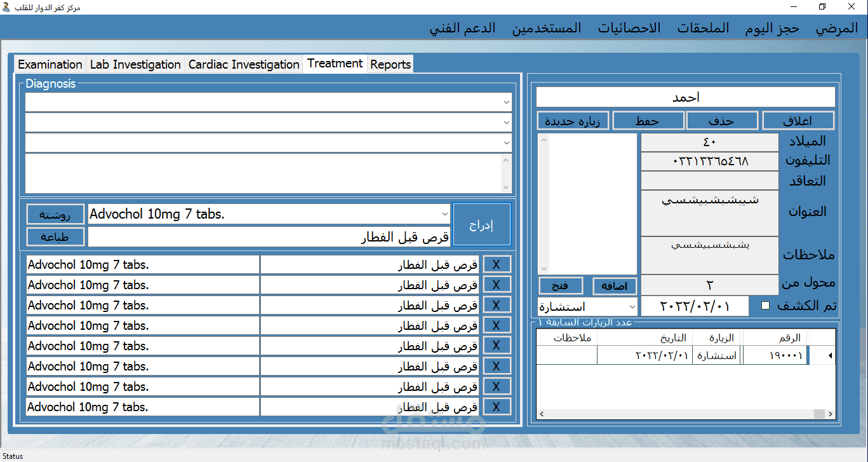This screenshot has height=462, width=868.
Task: Click the الزيارة column header
Action: [716, 337]
